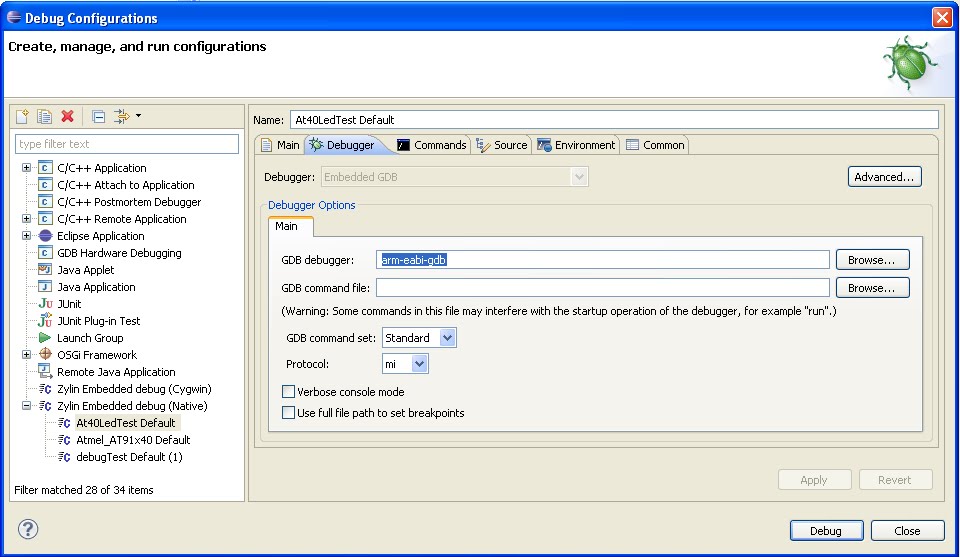Browse for the GDB command file
Viewport: 960px width, 557px height.
(x=872, y=288)
